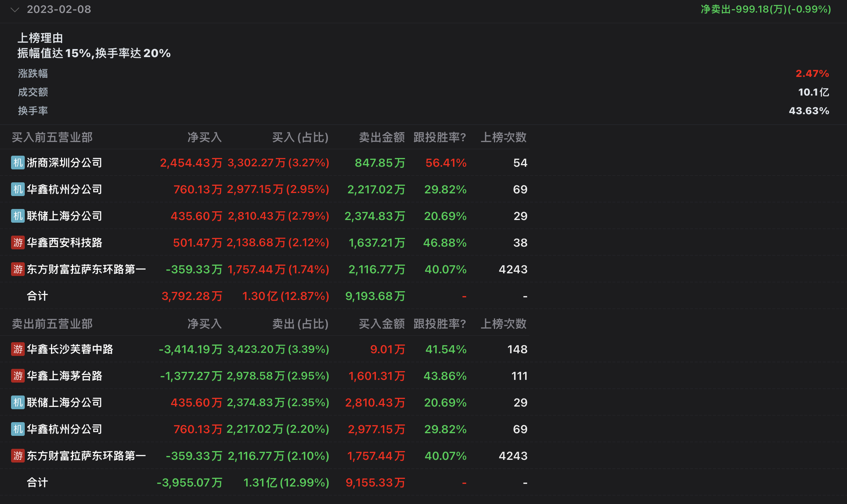
Task: Click 游 badge beside 华鑫长沙芙蓉中路
Action: [x=18, y=349]
